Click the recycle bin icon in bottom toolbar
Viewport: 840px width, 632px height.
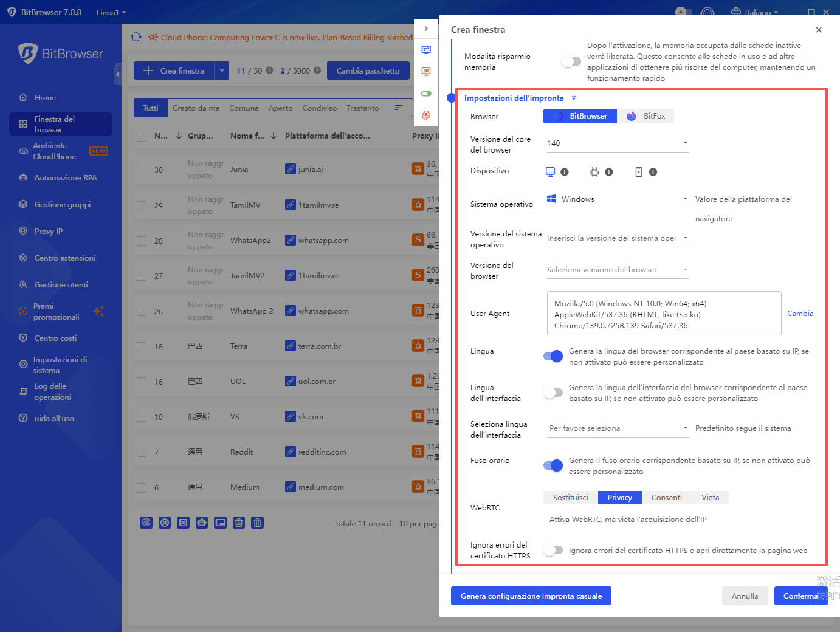coord(238,522)
